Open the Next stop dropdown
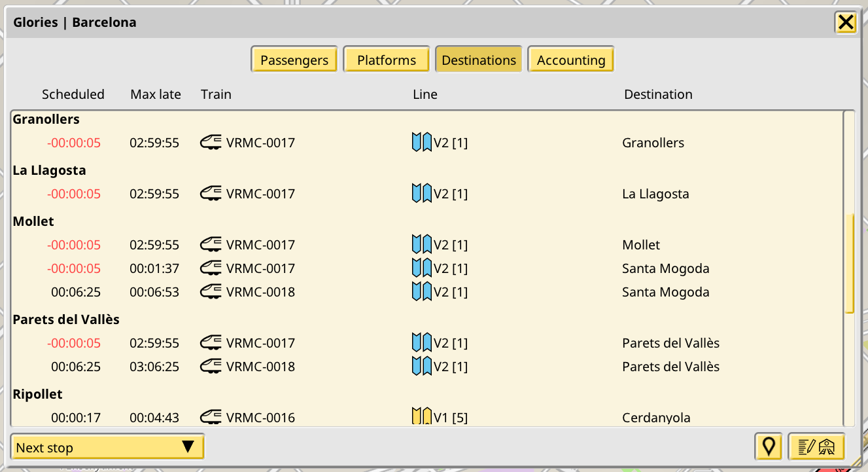 [x=107, y=447]
